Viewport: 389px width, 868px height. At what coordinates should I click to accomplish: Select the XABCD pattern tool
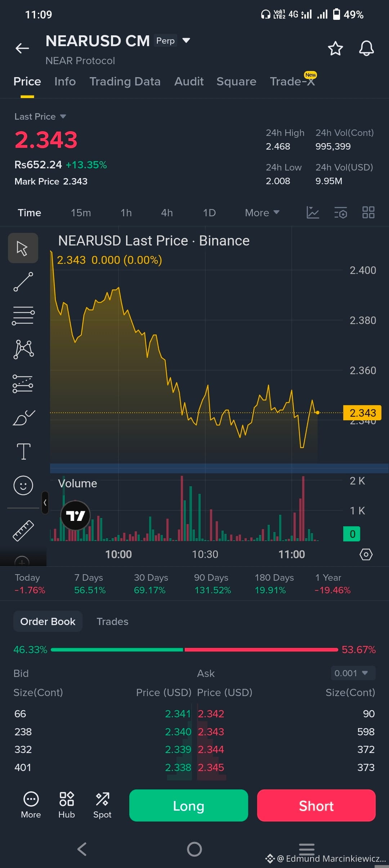[x=23, y=349]
